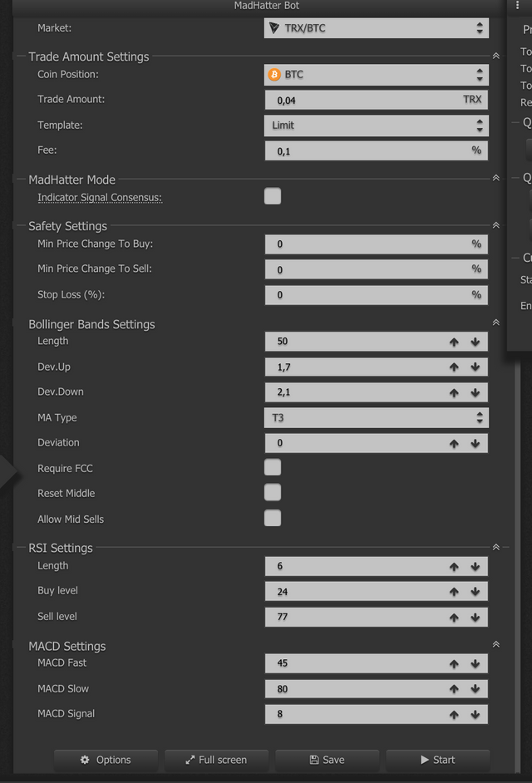Decrease MACD Slow with down arrow
Image resolution: width=532 pixels, height=783 pixels.
point(475,690)
